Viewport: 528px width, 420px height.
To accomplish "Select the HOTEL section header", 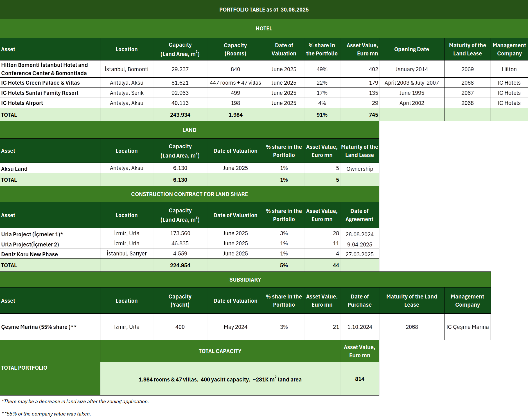I will pos(264,28).
